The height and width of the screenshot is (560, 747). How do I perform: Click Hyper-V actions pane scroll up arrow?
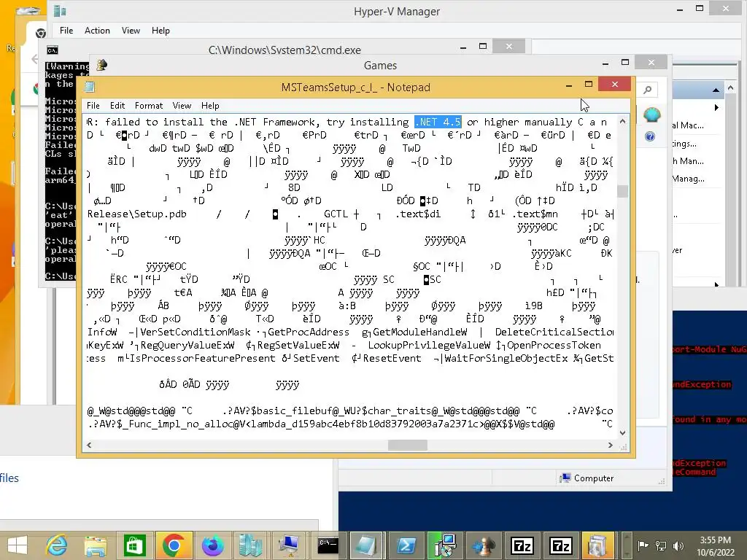[x=730, y=88]
